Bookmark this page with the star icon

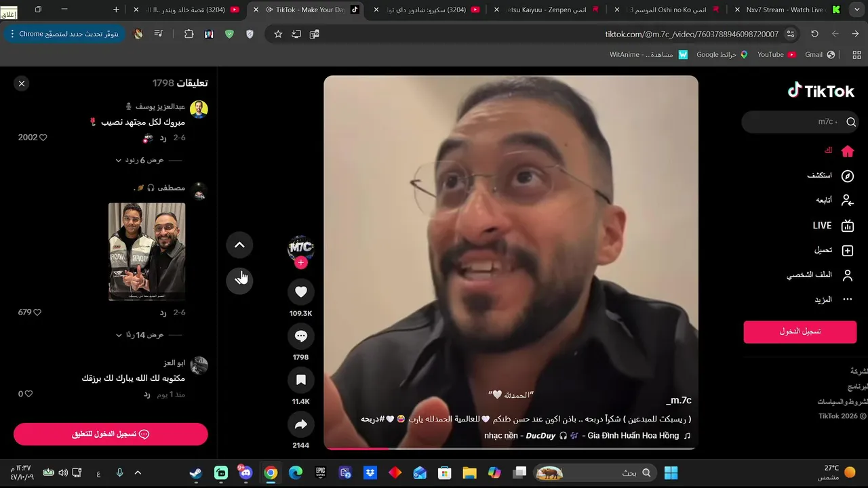(278, 34)
